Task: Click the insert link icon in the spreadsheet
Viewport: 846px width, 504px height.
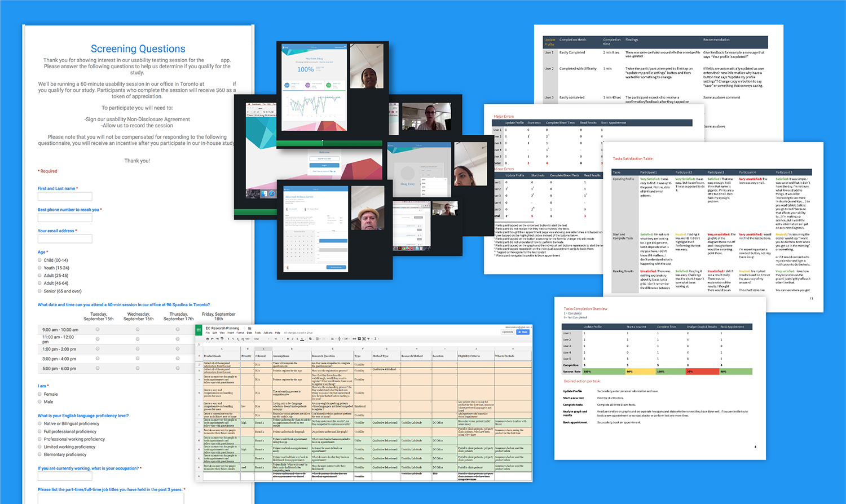Action: pos(354,339)
